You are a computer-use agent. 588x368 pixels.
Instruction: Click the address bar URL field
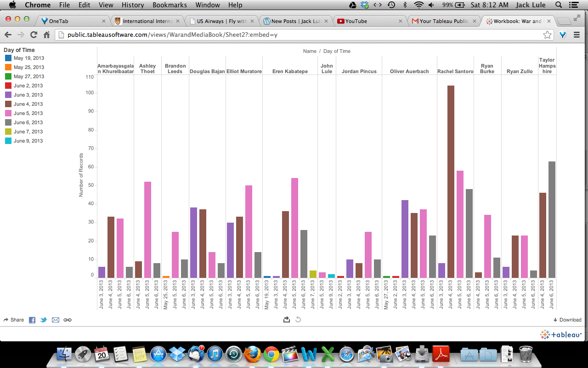click(x=299, y=35)
